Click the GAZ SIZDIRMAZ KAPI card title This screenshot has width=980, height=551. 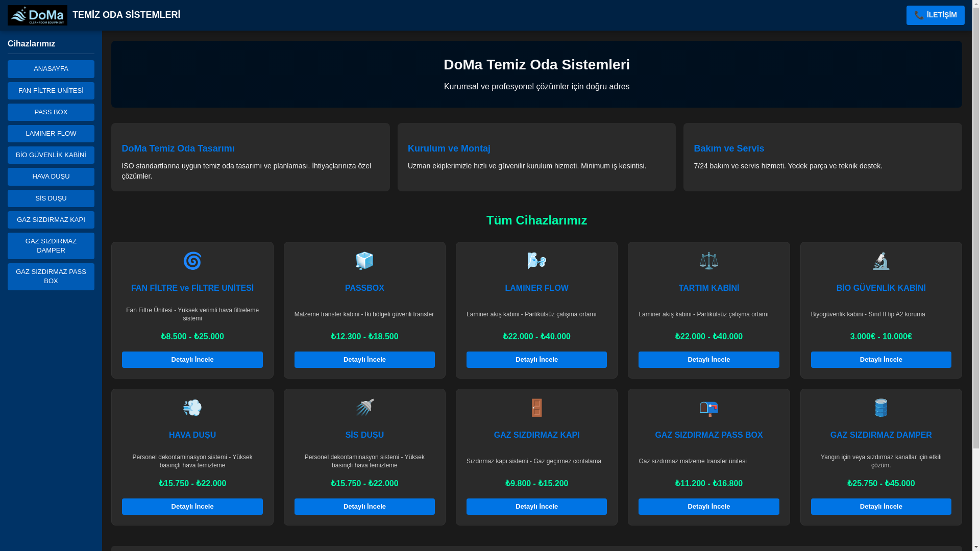pos(536,435)
